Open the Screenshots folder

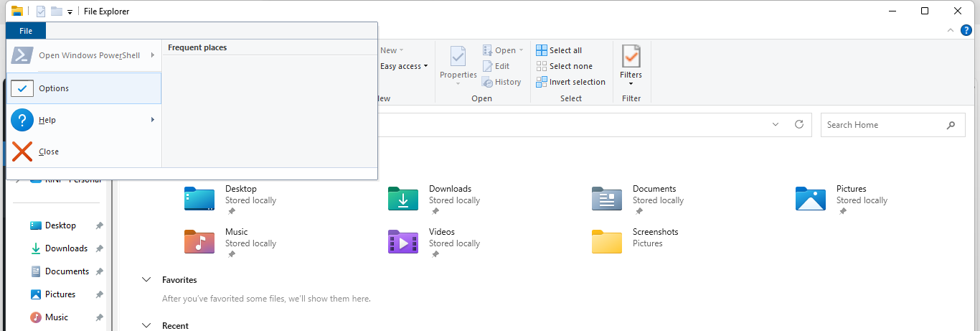point(606,242)
